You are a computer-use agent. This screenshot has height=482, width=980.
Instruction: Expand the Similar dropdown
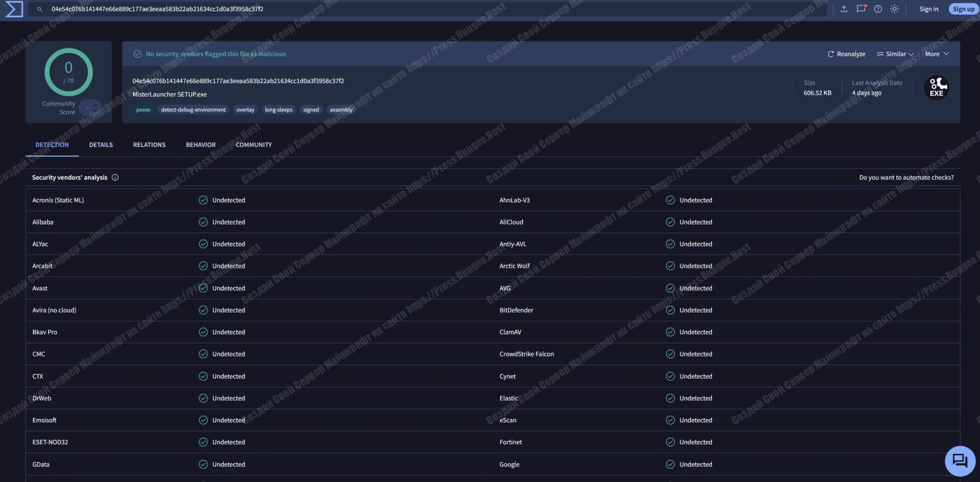coord(895,54)
